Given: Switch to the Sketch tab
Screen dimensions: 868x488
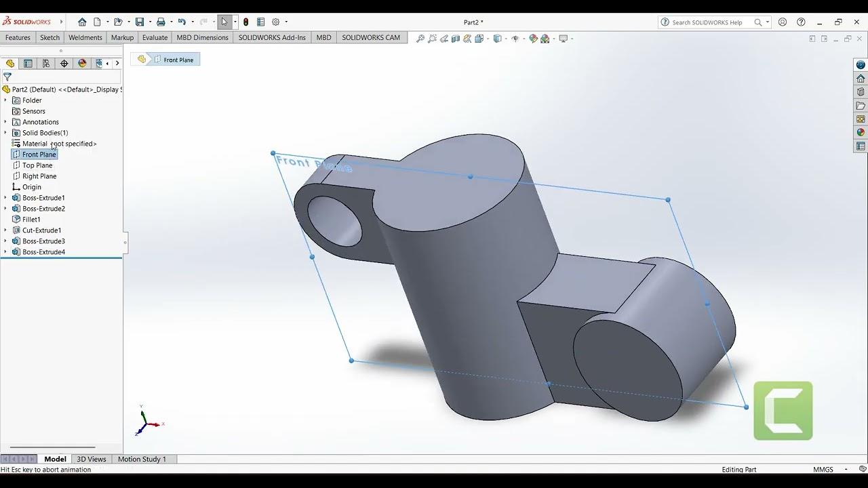Looking at the screenshot, I should click(x=50, y=37).
